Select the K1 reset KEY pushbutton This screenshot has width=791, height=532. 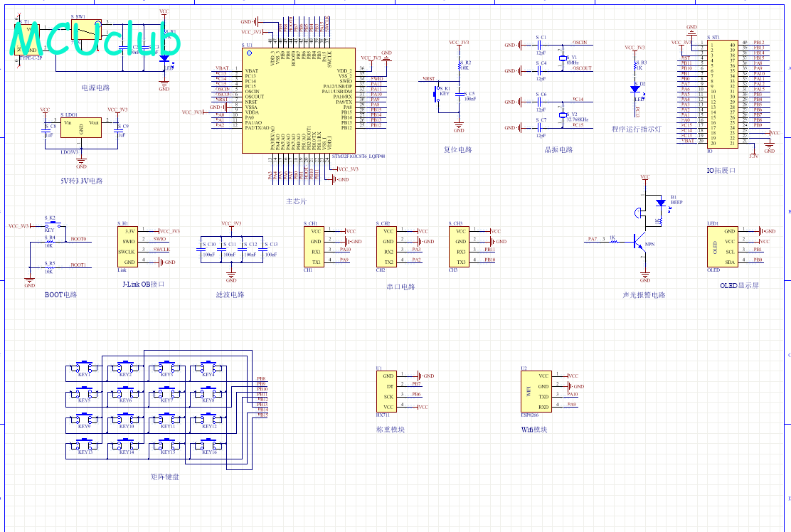pos(438,93)
